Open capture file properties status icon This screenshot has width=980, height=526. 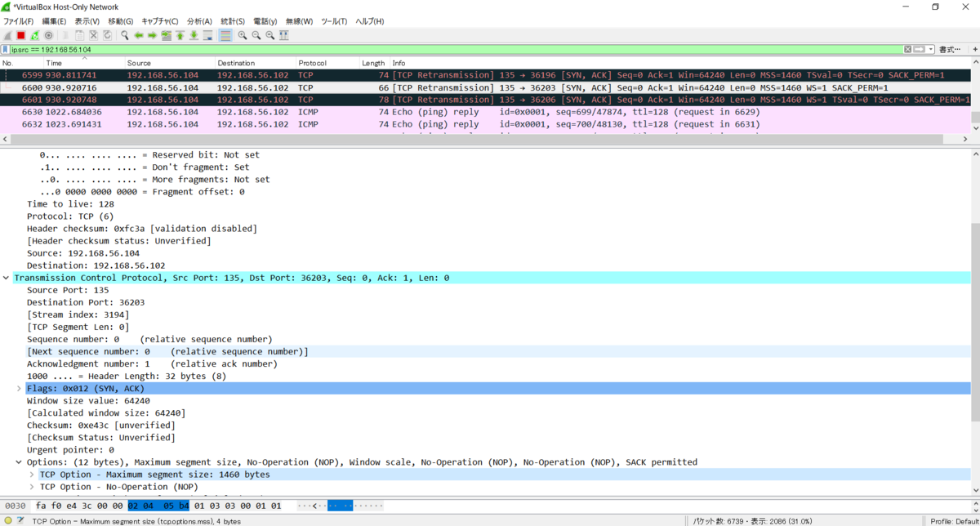(20, 520)
